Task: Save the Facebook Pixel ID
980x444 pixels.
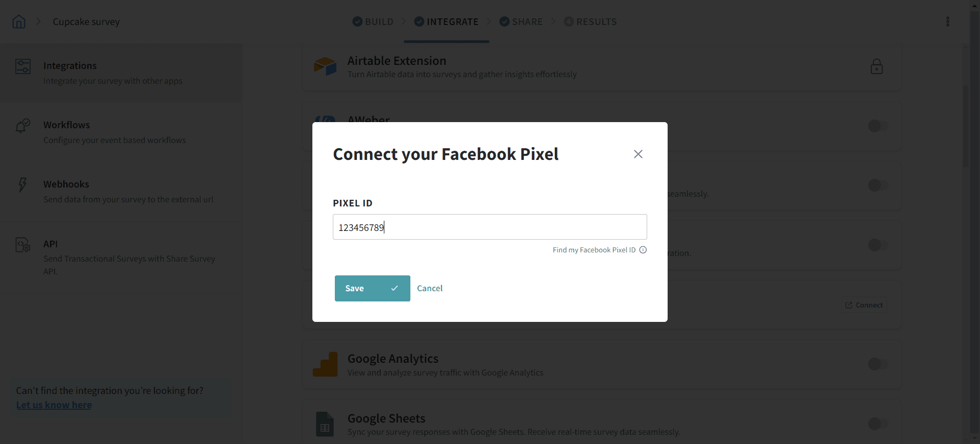Action: click(x=372, y=288)
